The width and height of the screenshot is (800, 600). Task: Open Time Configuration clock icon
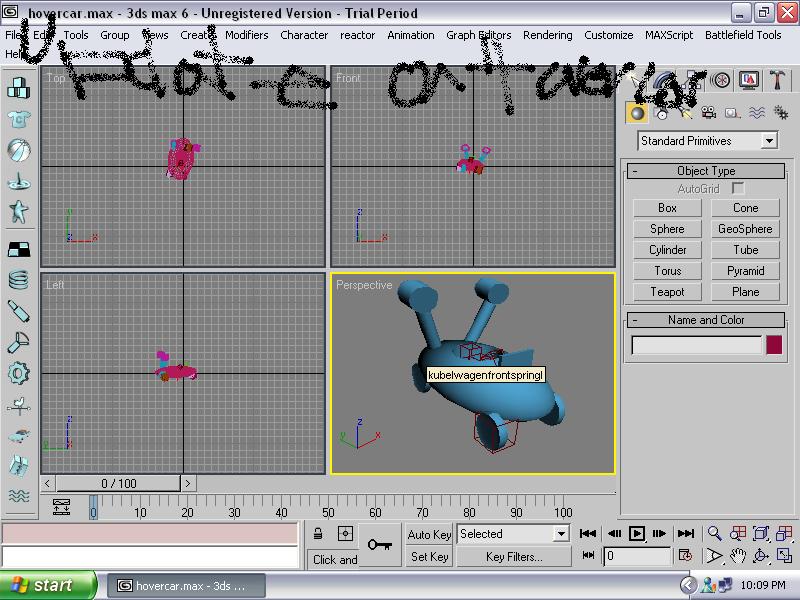click(x=685, y=556)
